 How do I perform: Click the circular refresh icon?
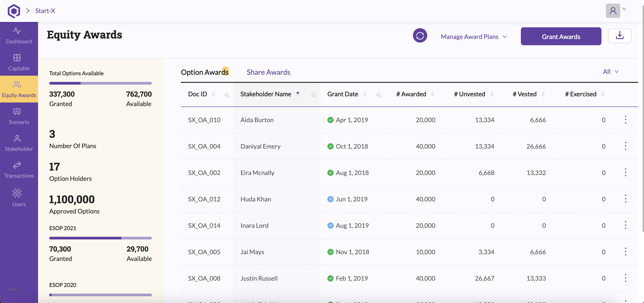pos(420,36)
